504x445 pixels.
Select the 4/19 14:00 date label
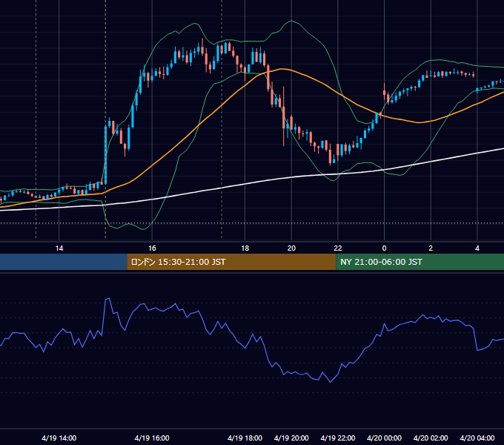tap(59, 438)
